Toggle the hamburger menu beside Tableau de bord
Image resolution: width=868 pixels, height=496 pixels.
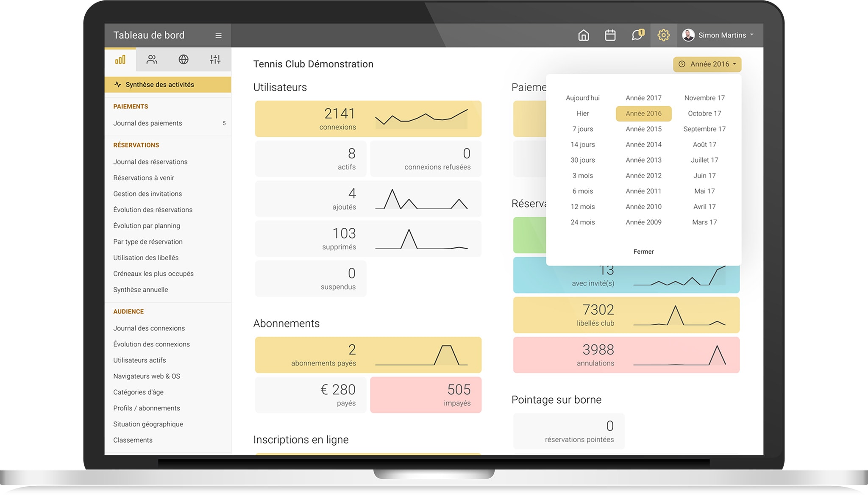[218, 36]
